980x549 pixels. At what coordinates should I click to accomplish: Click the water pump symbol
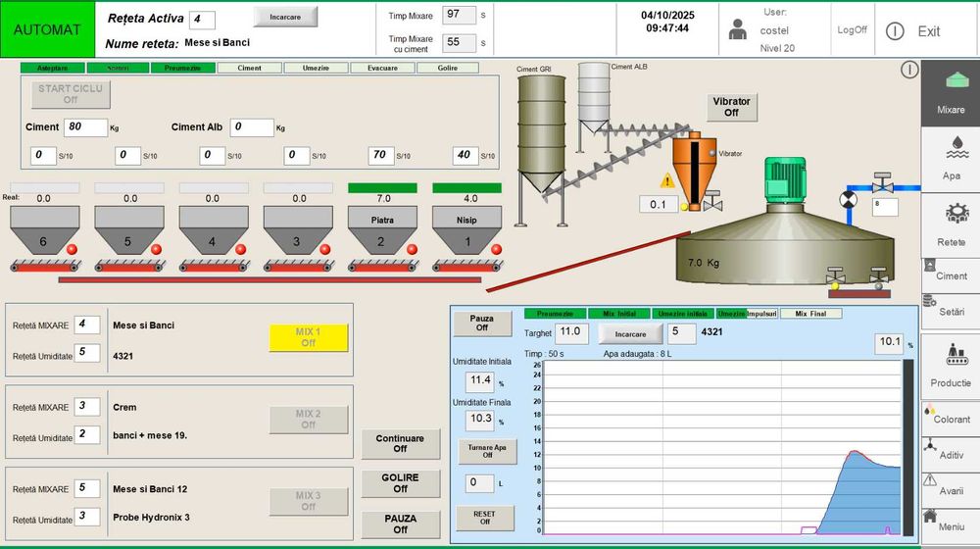[848, 199]
